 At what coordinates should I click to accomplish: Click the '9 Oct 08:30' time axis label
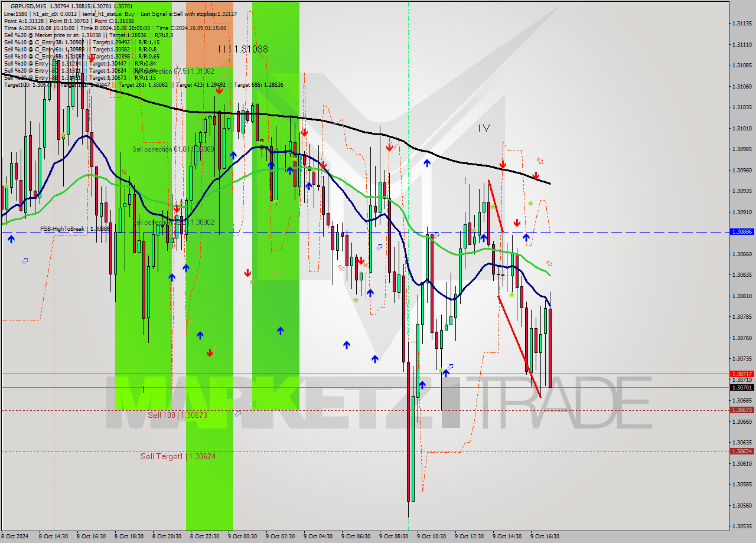(x=394, y=537)
